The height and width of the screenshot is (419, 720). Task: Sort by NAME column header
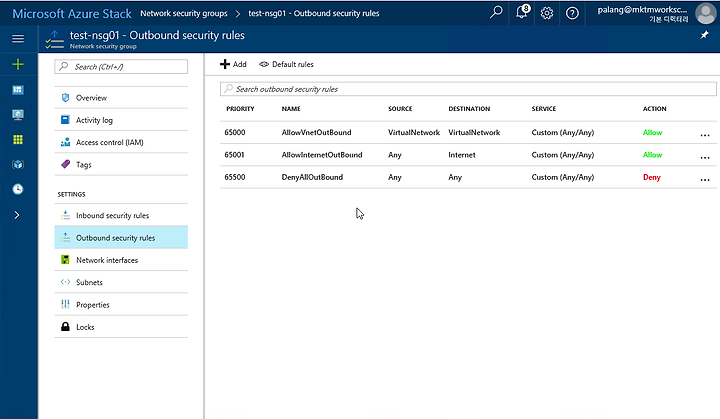point(291,109)
